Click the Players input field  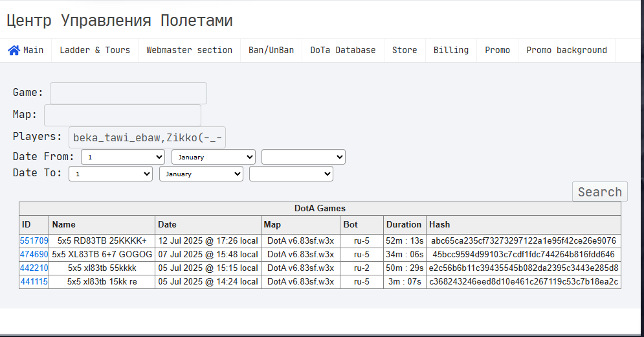pos(147,137)
